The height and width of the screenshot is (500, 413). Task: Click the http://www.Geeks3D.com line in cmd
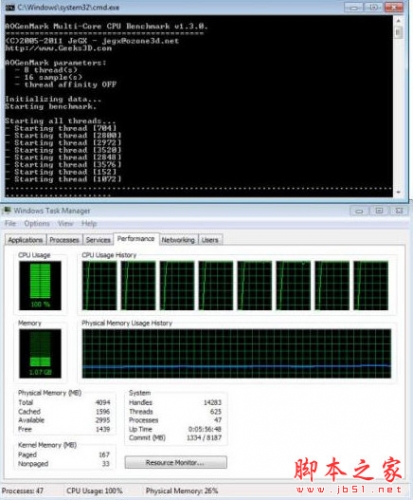click(x=59, y=48)
